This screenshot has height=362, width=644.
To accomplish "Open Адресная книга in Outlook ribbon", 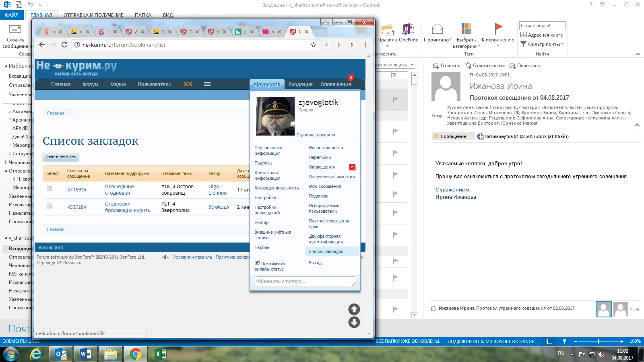I will 542,35.
